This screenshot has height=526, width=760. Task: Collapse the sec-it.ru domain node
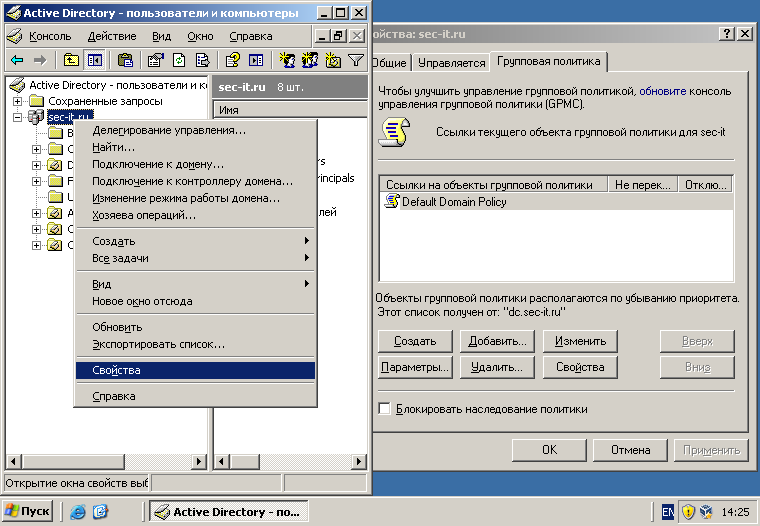17,117
